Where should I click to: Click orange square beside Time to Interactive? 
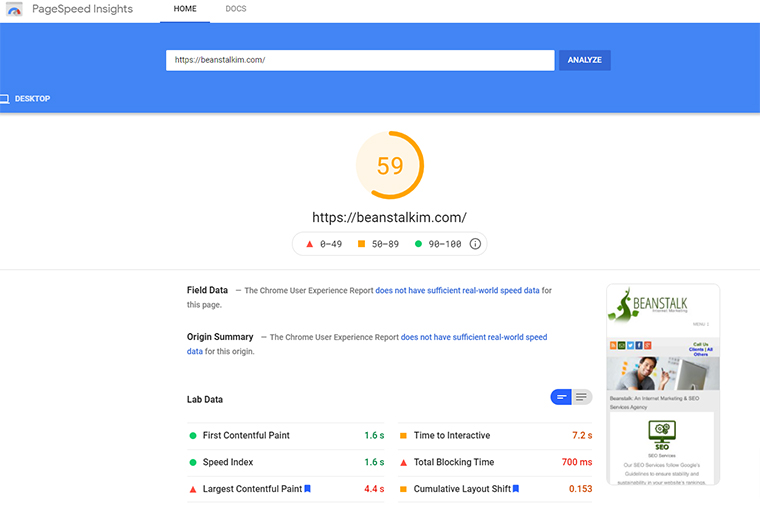pos(403,436)
